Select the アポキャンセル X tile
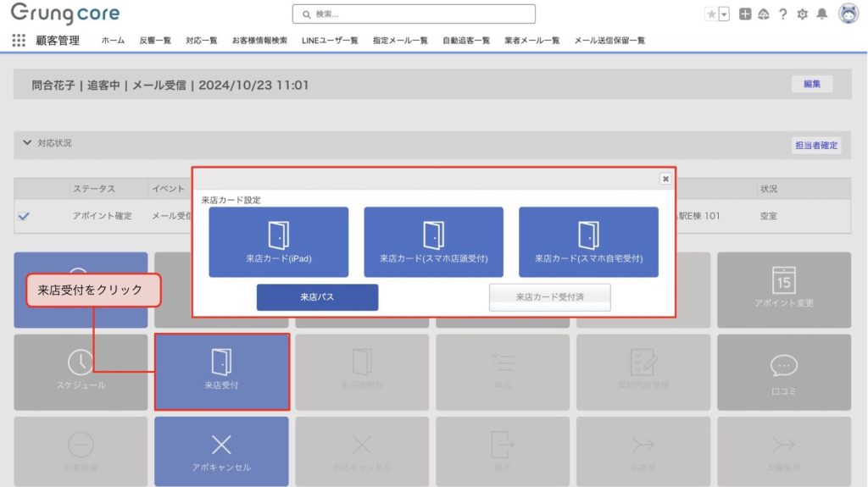This screenshot has height=487, width=868. (221, 451)
